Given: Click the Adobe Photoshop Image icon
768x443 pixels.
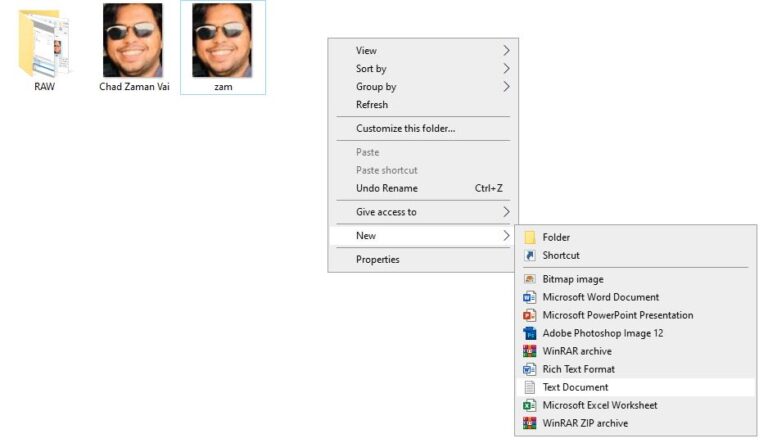Looking at the screenshot, I should (x=529, y=333).
